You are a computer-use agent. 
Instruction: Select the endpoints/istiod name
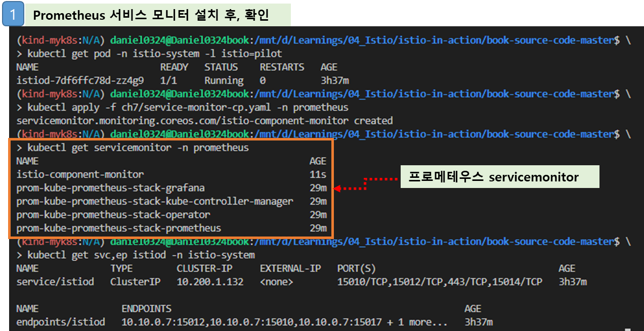(61, 322)
